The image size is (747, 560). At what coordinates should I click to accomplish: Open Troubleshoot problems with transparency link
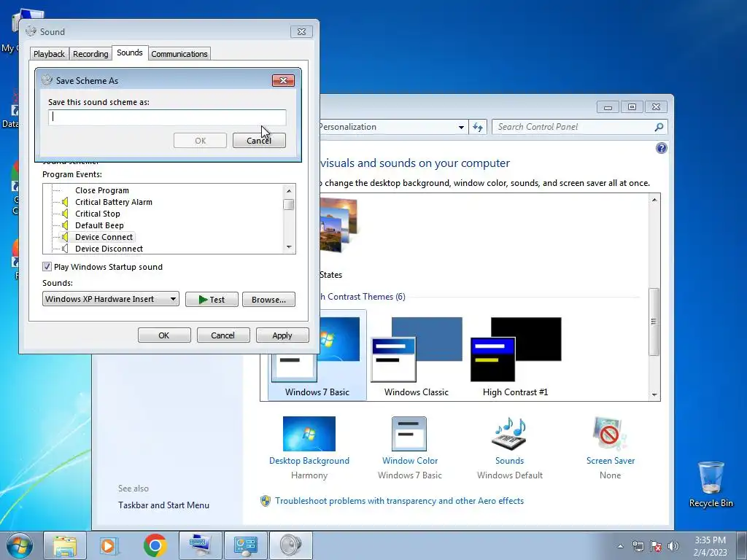tap(399, 501)
